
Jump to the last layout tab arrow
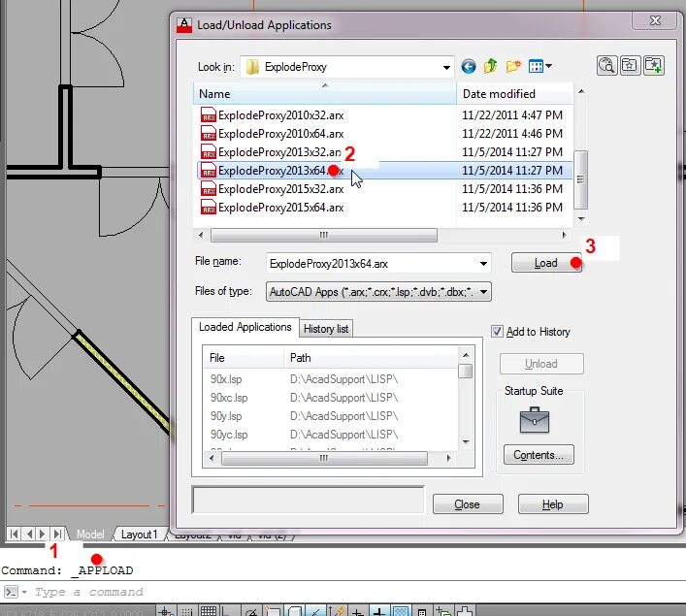57,534
